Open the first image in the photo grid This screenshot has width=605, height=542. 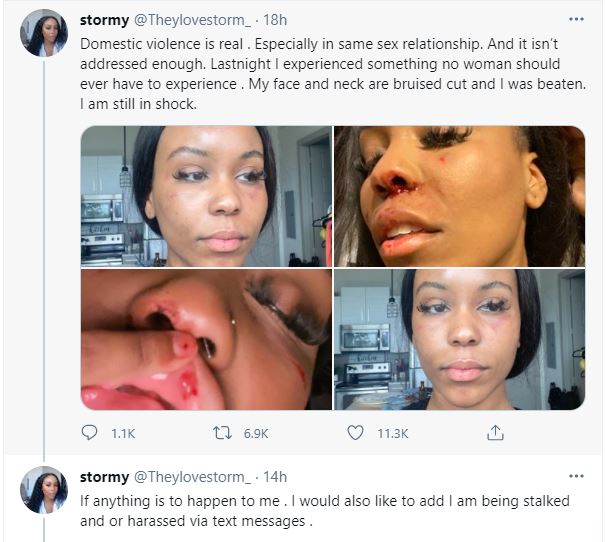(205, 195)
